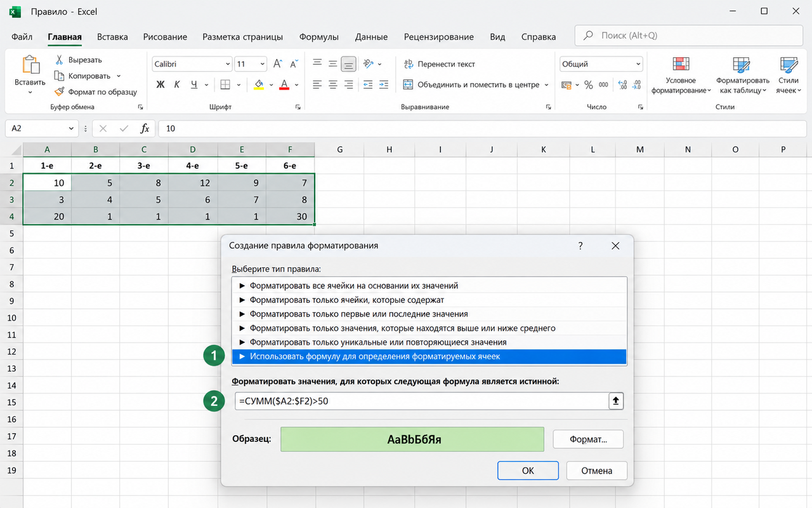Increase the font size with the larger A
The image size is (812, 508).
[x=277, y=64]
